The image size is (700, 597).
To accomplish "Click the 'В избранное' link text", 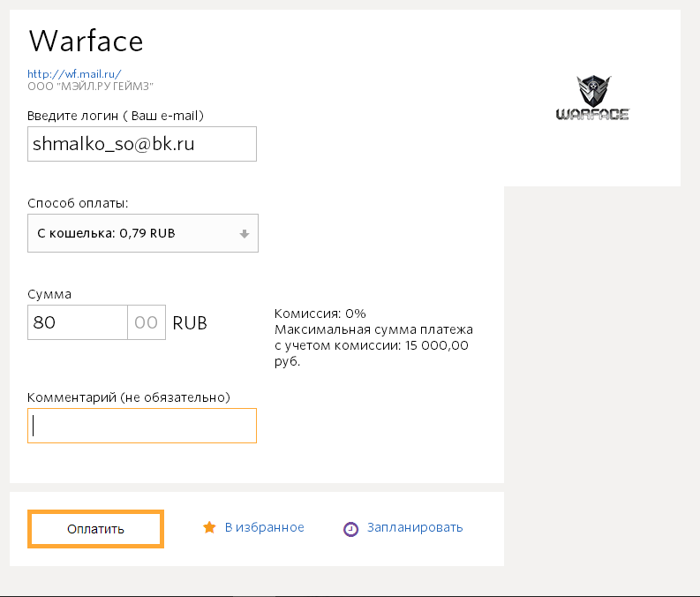I will 264,528.
